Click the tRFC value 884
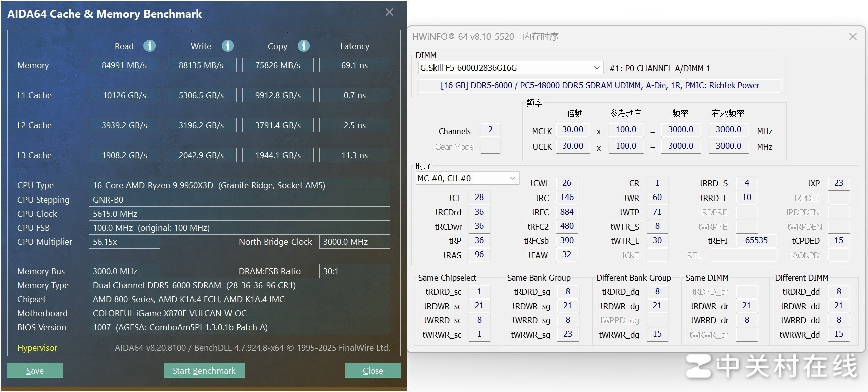This screenshot has height=392, width=868. point(567,212)
